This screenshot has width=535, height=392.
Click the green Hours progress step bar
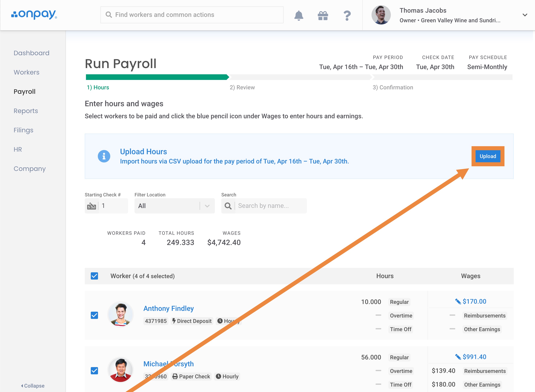[157, 77]
